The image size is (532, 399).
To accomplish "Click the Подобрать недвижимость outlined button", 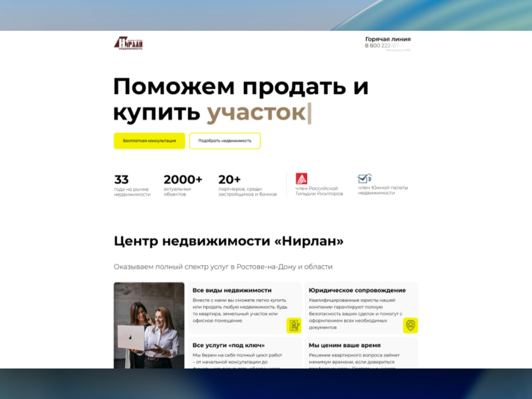I will 225,141.
